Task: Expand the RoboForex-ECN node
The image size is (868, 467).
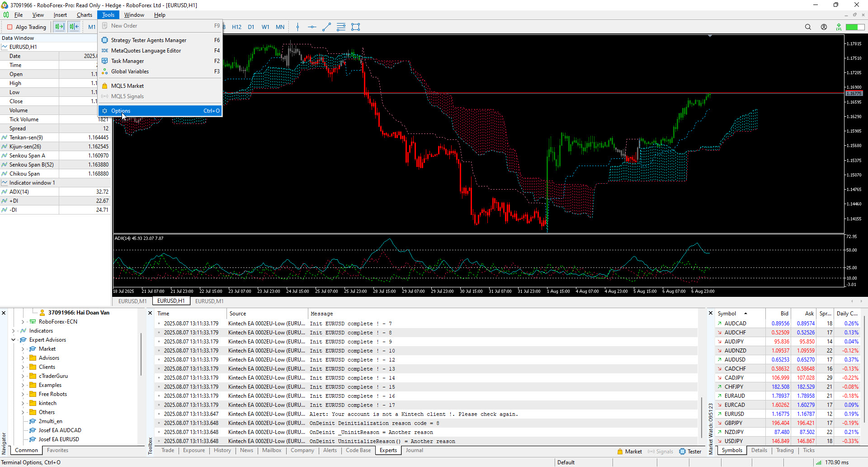Action: tap(23, 322)
